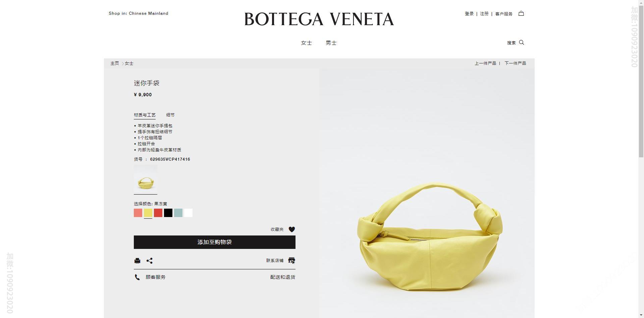Click the 添加至购物袋 button
This screenshot has height=318, width=644.
point(215,242)
